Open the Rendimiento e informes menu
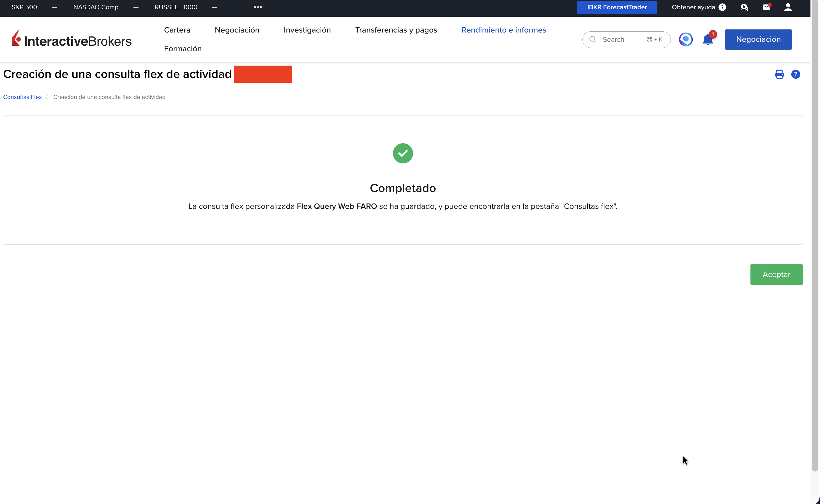Viewport: 820px width, 504px height. (x=504, y=30)
